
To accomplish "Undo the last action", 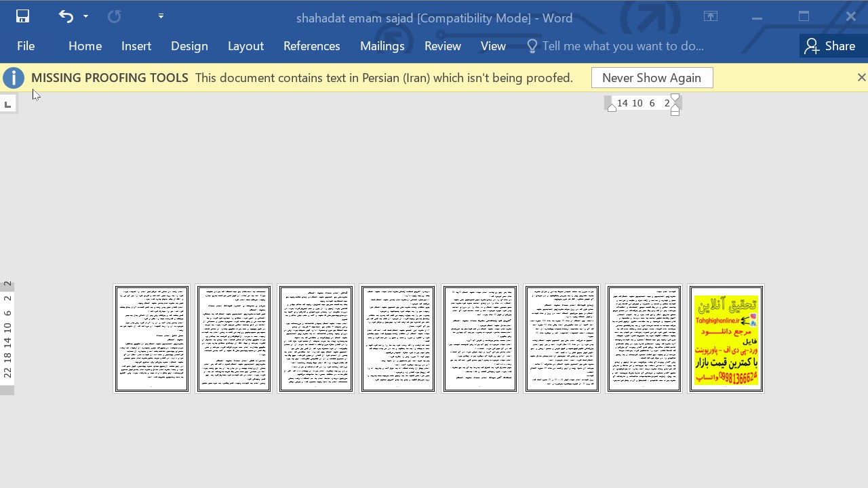I will point(66,16).
